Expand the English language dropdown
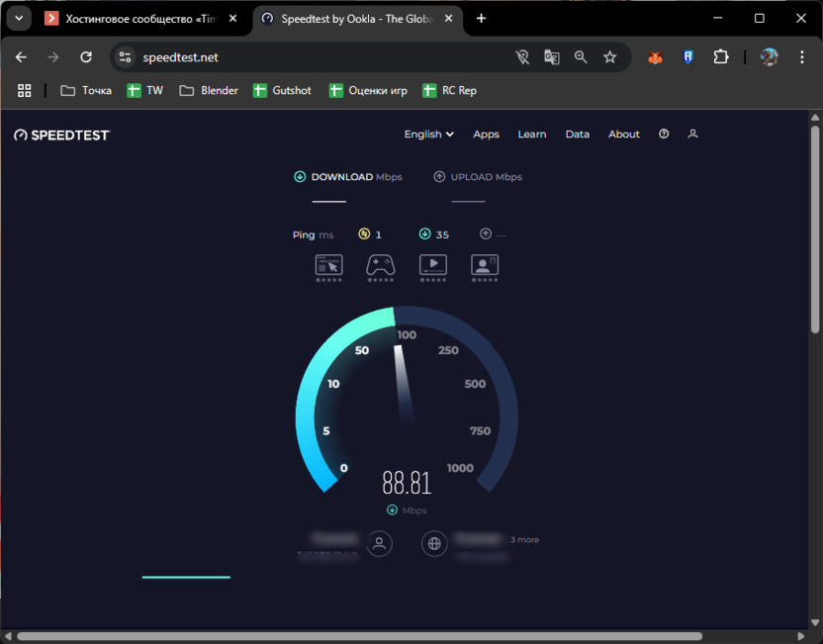 [428, 135]
